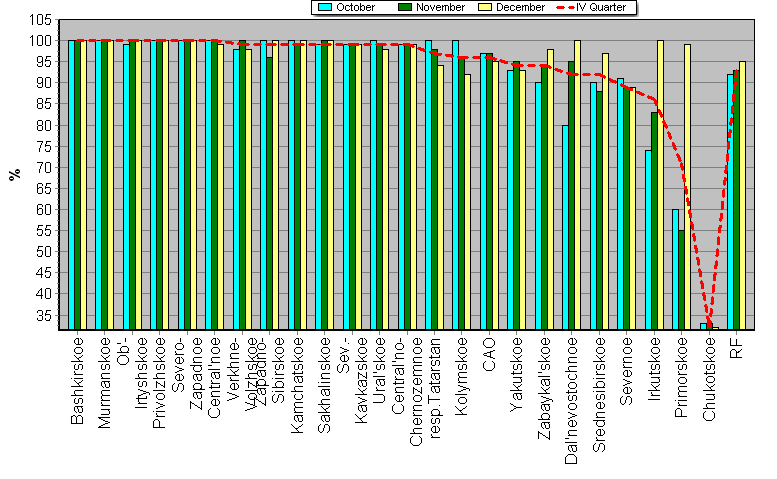Click the 'Zabaykal'skoe' axis label
This screenshot has height=479, width=777.
click(544, 388)
